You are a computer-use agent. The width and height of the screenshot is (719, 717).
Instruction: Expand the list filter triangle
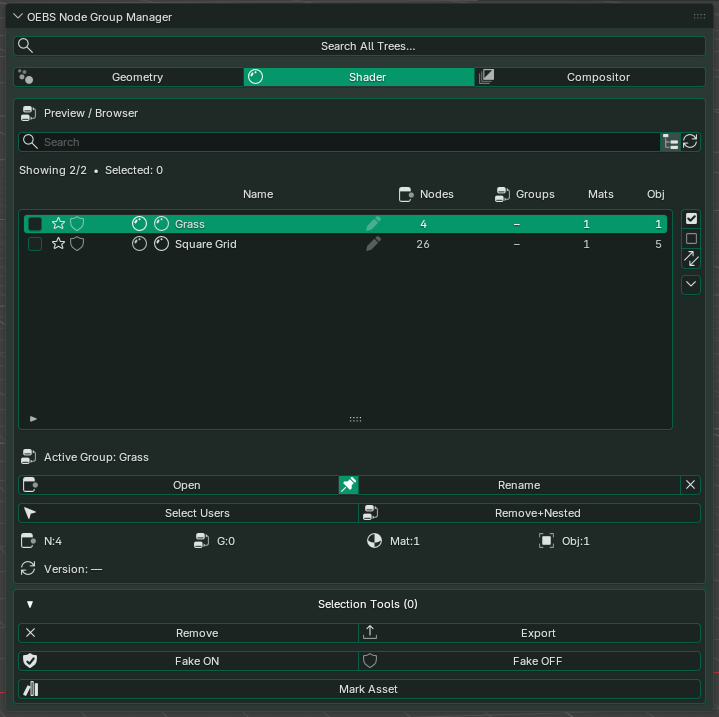(x=33, y=419)
